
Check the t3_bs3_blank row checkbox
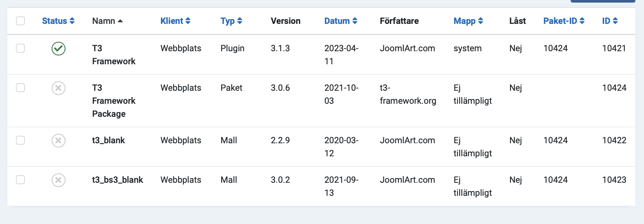(20, 179)
